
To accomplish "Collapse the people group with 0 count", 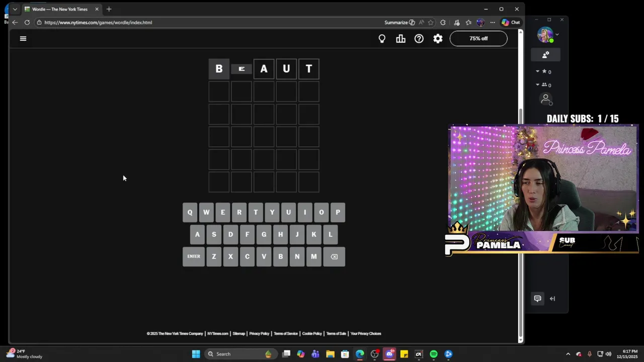I will pyautogui.click(x=537, y=84).
